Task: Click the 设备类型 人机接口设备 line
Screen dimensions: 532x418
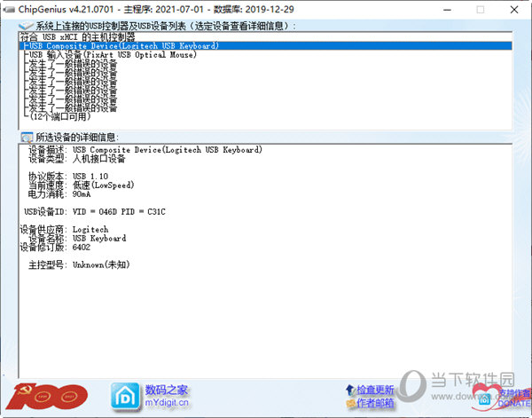Action: [x=77, y=159]
